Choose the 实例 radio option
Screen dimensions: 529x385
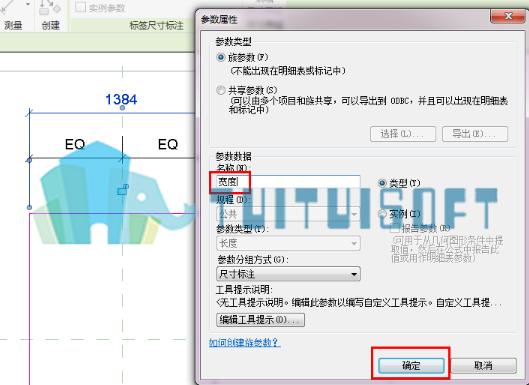[382, 214]
